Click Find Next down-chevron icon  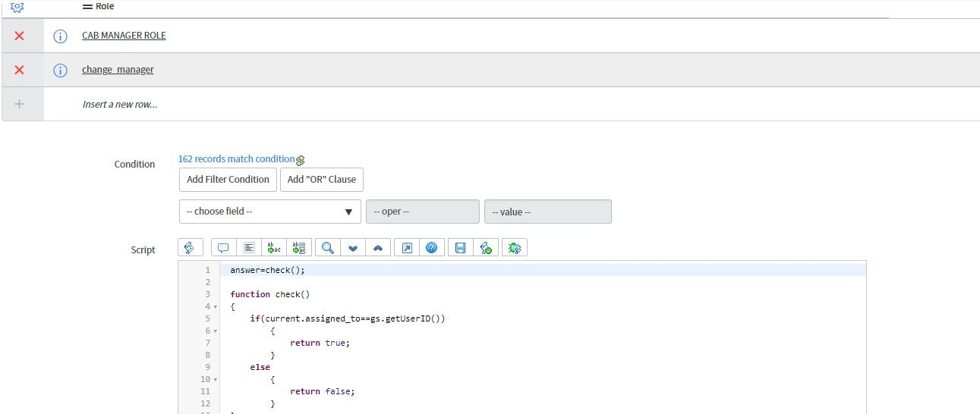[352, 248]
